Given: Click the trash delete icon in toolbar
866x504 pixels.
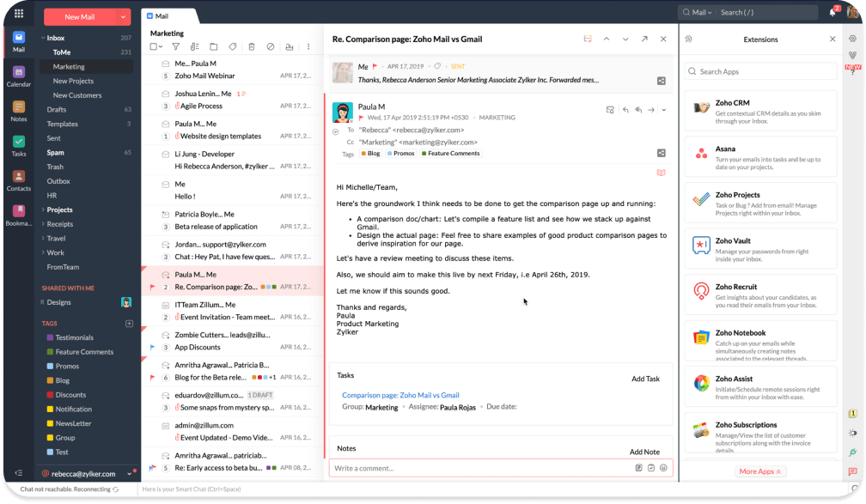Looking at the screenshot, I should tap(251, 47).
